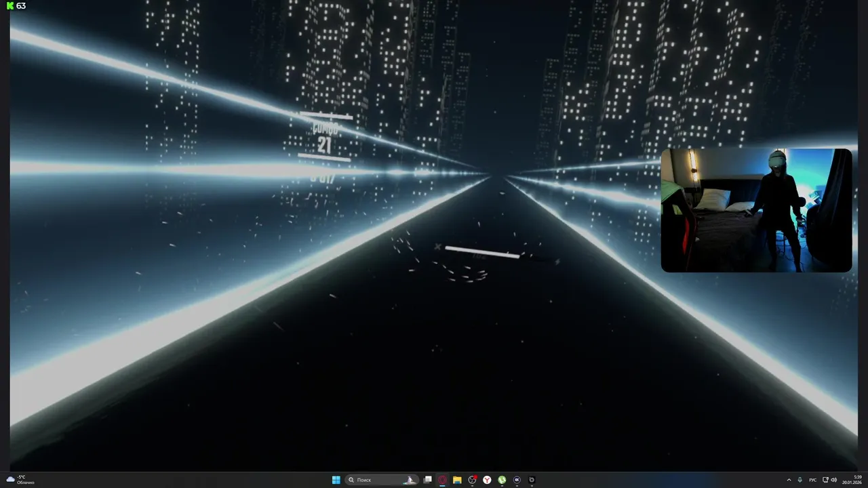The width and height of the screenshot is (868, 488).
Task: Open the OBS Studio taskbar icon
Action: pos(532,480)
